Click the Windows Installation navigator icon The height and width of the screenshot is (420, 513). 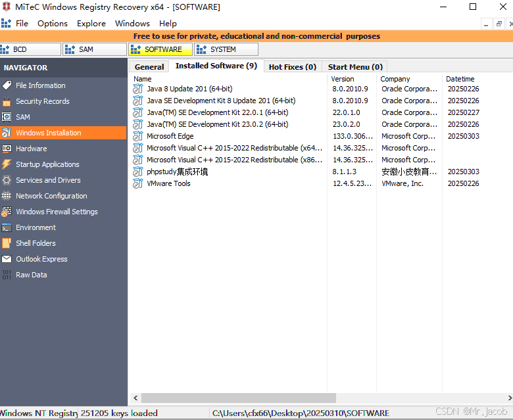[x=7, y=133]
